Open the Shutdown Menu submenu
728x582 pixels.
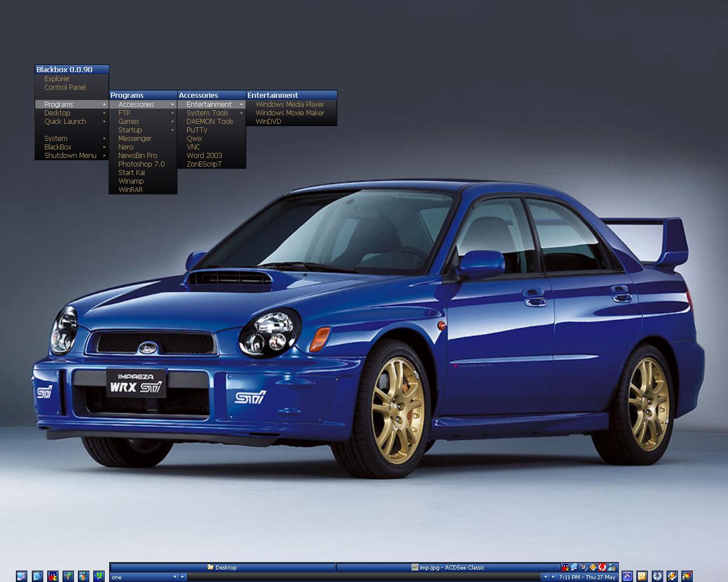[x=72, y=156]
